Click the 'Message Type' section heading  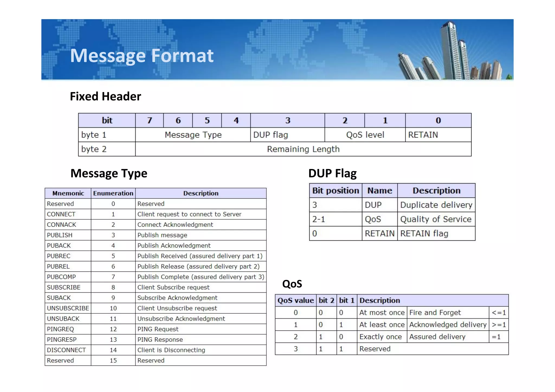coord(109,173)
